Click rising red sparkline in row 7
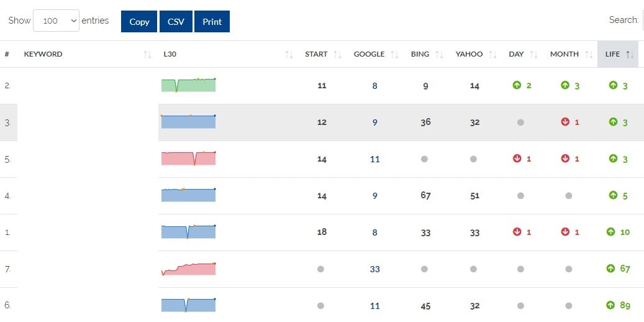 point(188,269)
